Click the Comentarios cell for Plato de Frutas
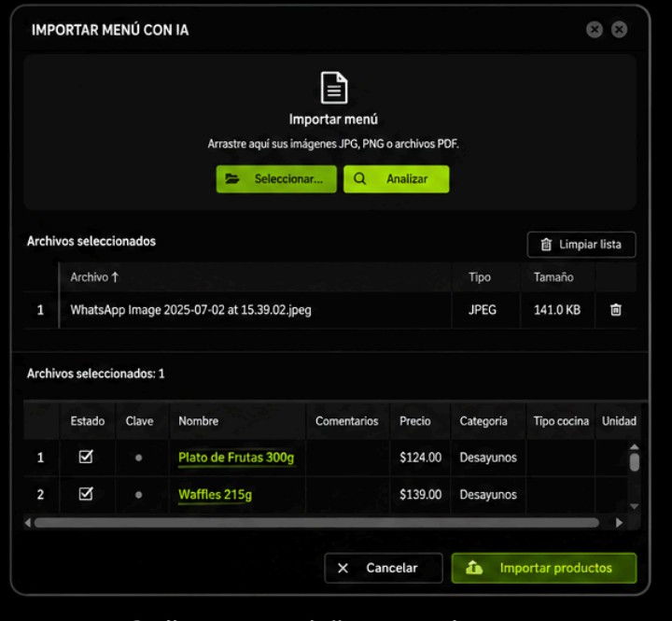672x621 pixels. pyautogui.click(x=347, y=458)
